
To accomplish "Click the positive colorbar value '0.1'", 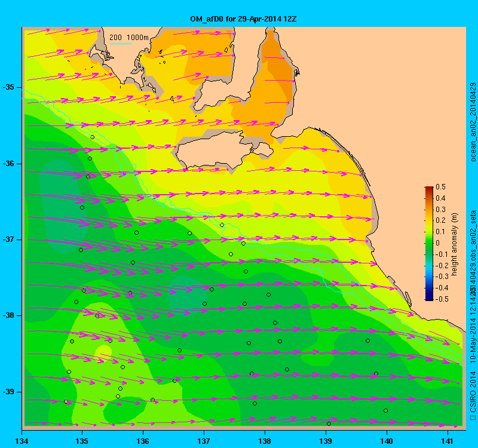I will (x=440, y=232).
